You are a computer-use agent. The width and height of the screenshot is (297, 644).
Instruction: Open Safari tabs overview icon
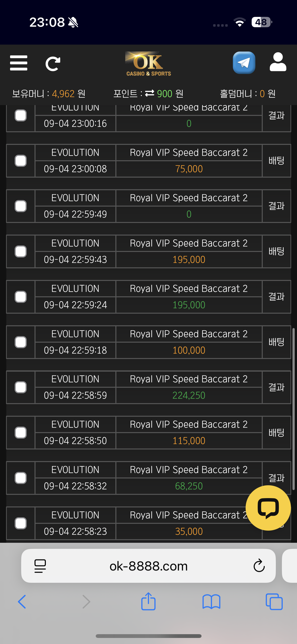click(274, 602)
